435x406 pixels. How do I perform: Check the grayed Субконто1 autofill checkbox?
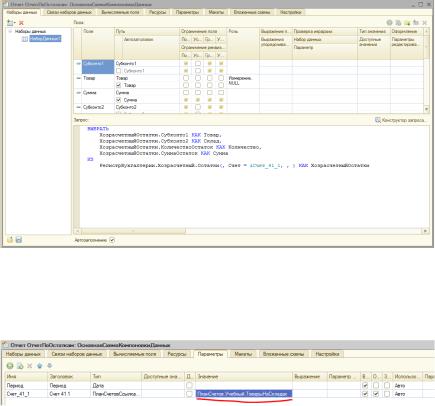(x=118, y=71)
